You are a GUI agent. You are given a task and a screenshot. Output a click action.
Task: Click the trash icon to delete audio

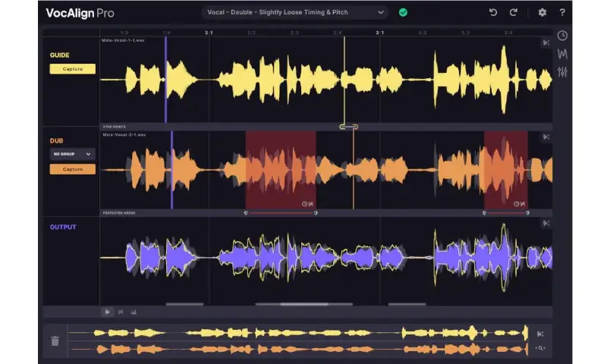tap(55, 340)
